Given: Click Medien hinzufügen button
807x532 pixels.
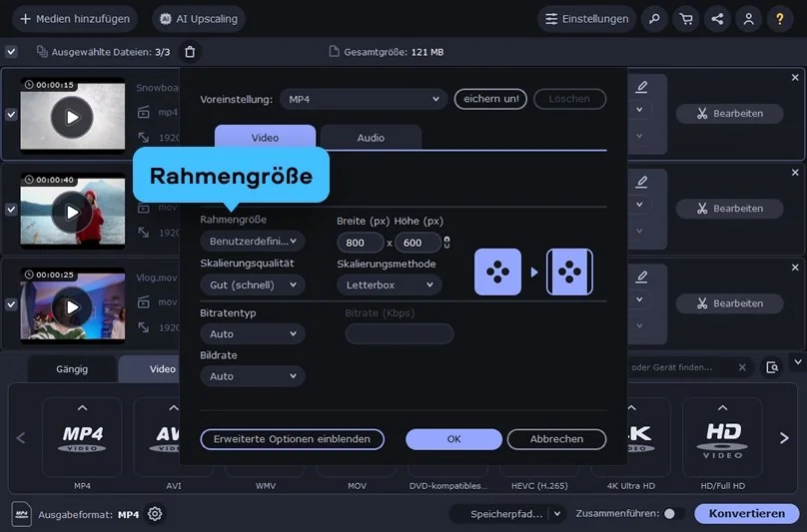Looking at the screenshot, I should (x=75, y=19).
